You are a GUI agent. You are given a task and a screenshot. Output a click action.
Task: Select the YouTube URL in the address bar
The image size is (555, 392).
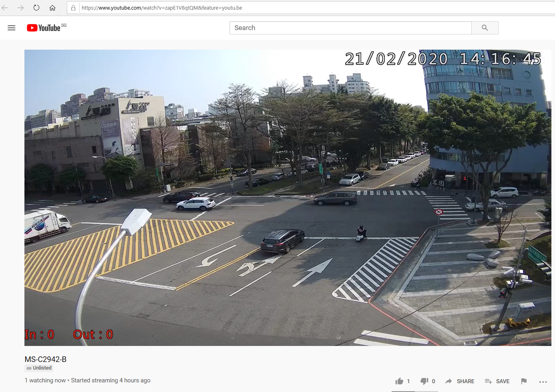162,8
